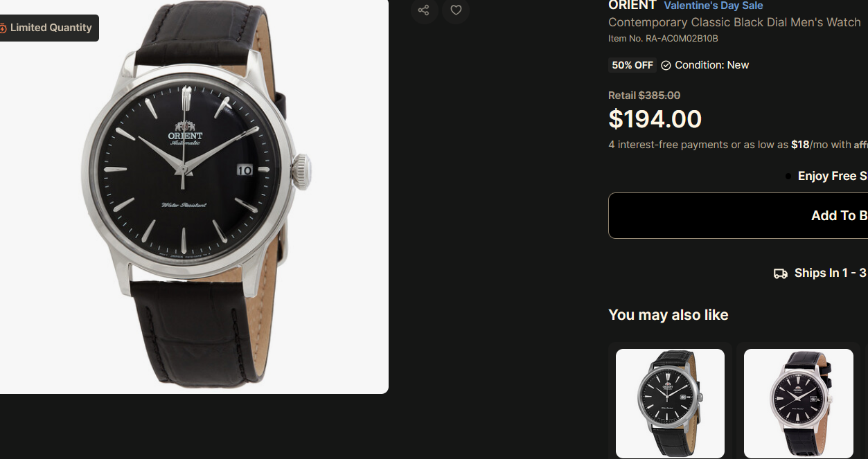The image size is (868, 459).
Task: Click the struck-through $385.00 retail price
Action: coord(659,96)
